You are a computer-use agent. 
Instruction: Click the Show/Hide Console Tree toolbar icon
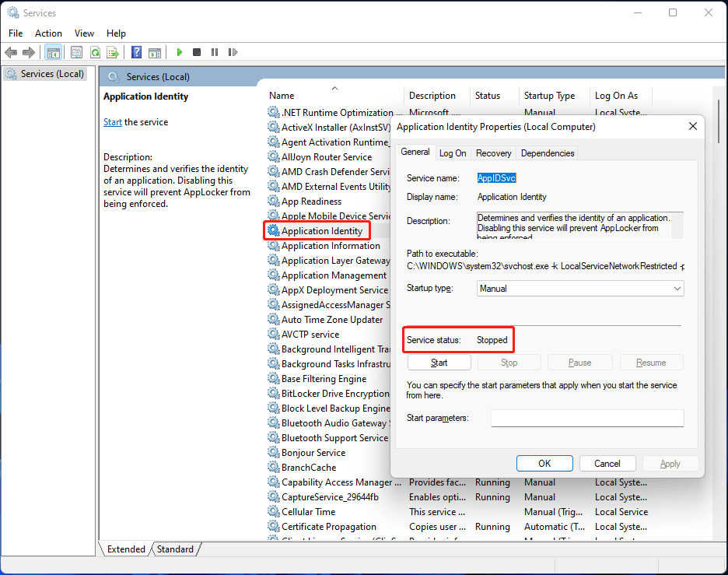click(x=54, y=52)
